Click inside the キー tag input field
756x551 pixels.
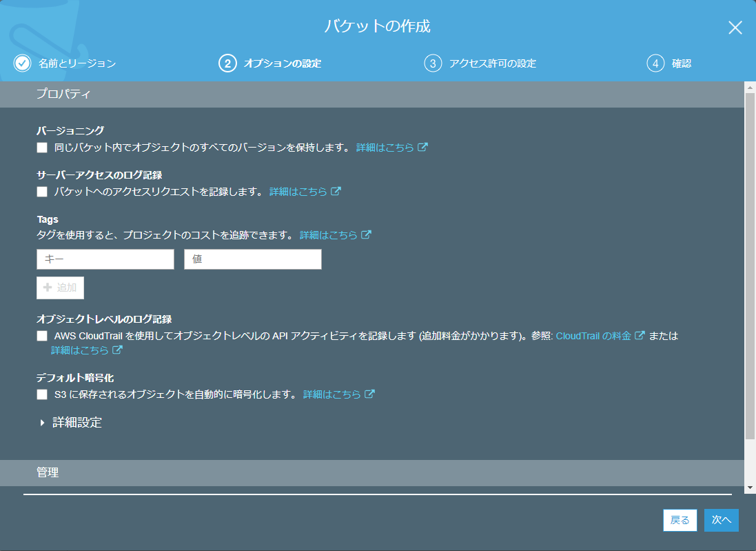(x=105, y=259)
